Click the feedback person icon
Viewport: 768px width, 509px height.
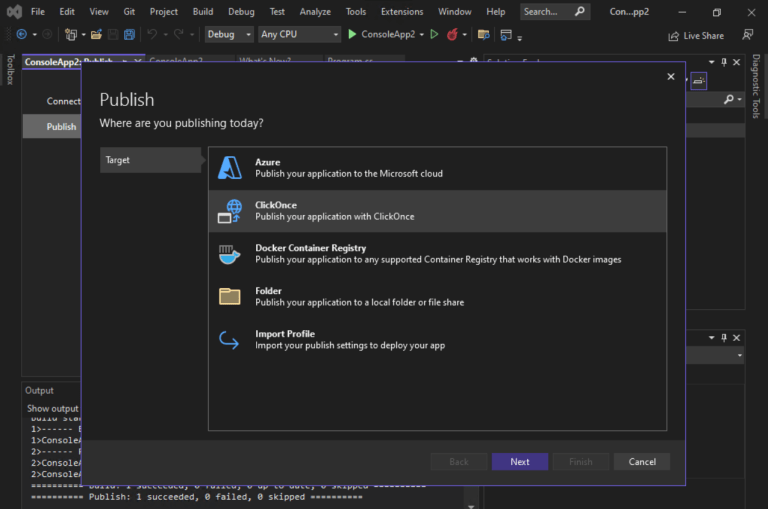click(748, 35)
